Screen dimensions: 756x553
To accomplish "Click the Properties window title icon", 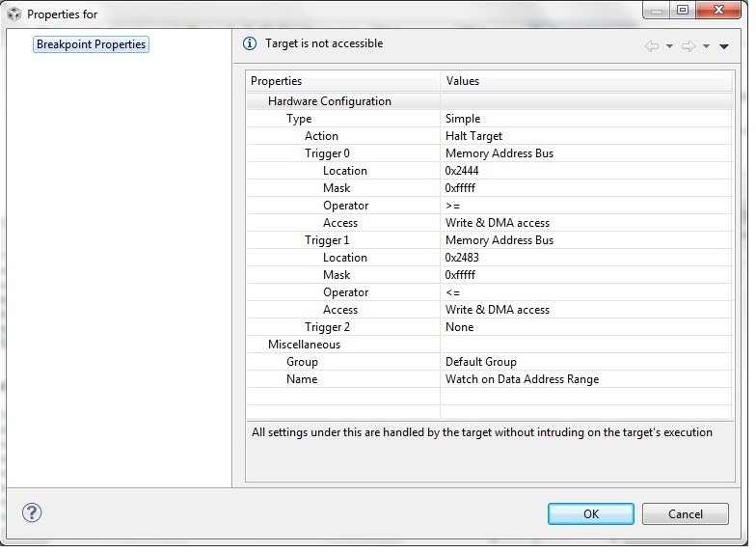I will (x=13, y=14).
